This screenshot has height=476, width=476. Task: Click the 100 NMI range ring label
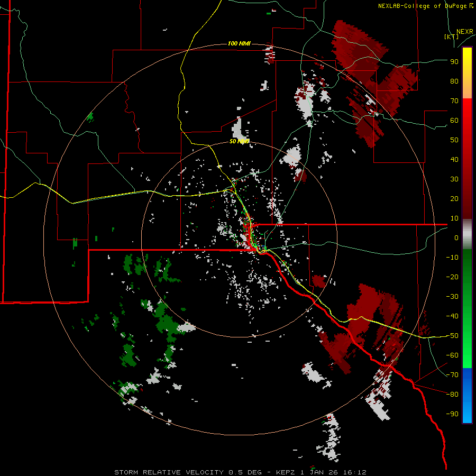239,44
